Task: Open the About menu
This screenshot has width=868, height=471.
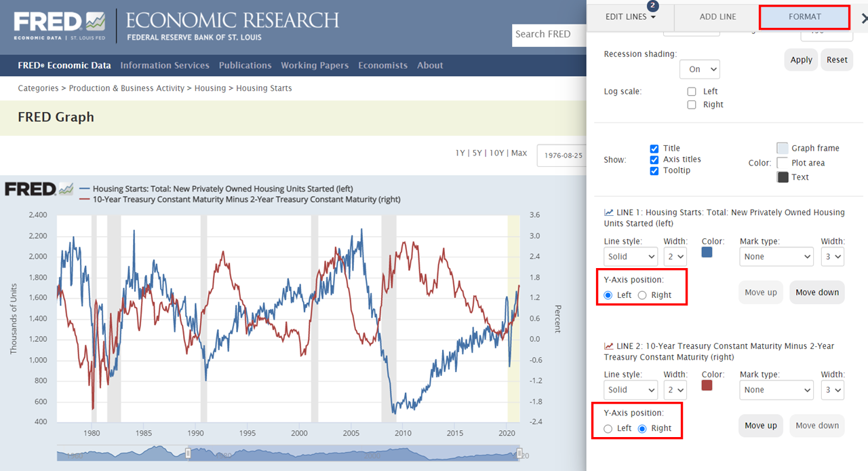Action: tap(430, 66)
